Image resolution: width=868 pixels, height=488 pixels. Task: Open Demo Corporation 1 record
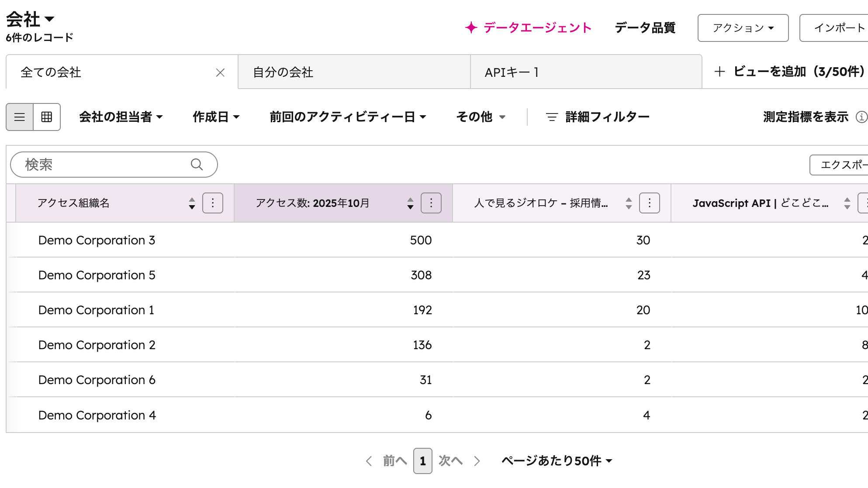point(96,310)
